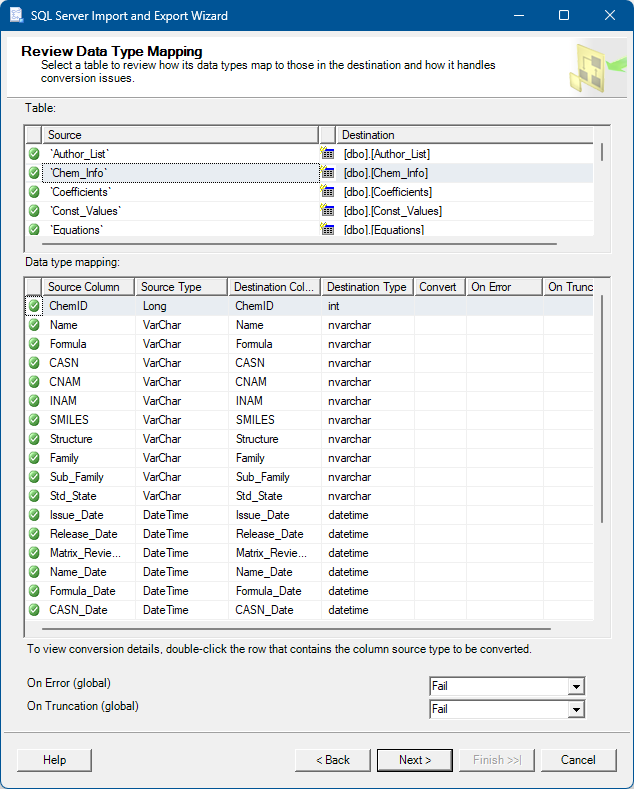This screenshot has width=634, height=789.
Task: Open the On Error (global) dropdown
Action: pyautogui.click(x=576, y=686)
